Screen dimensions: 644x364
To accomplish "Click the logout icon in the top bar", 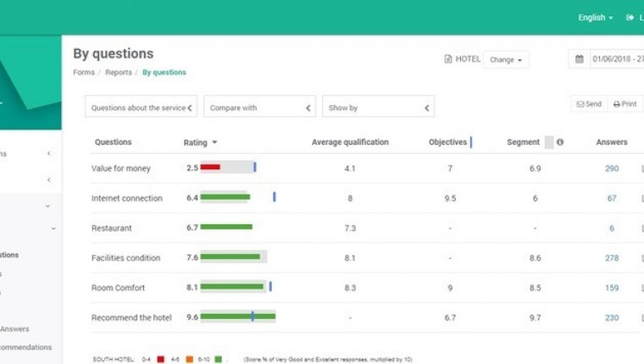I will tap(630, 17).
